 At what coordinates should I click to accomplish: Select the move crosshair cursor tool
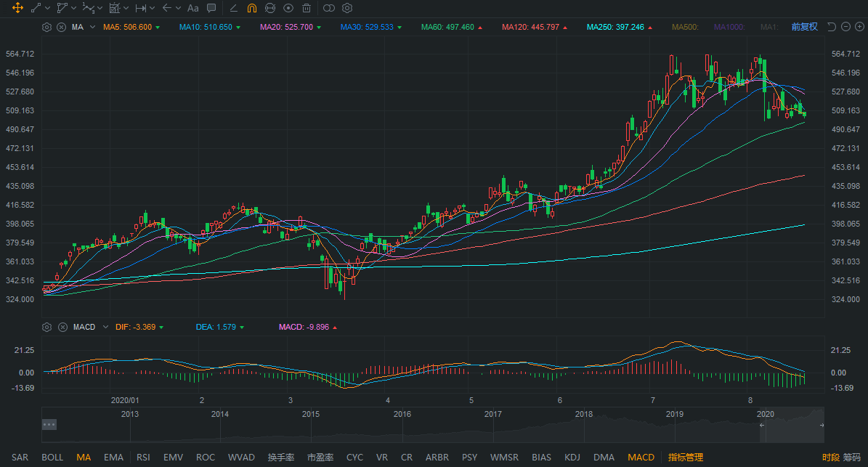point(17,8)
